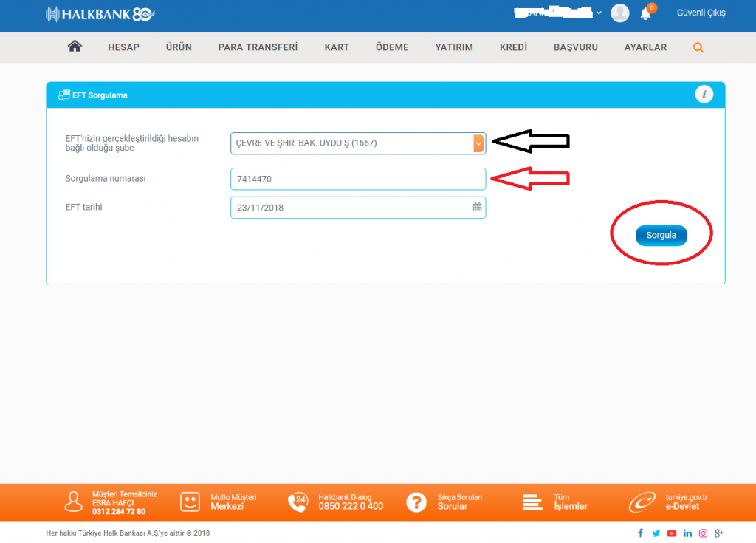Open the Tüm İşlemler link
Viewport: 756px width, 543px height.
point(571,502)
